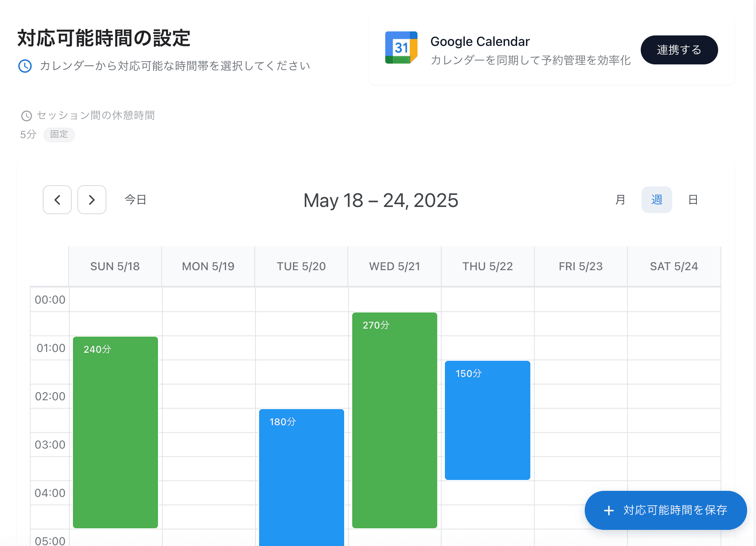The width and height of the screenshot is (756, 546).
Task: Jump to today with 今日 button
Action: (135, 200)
